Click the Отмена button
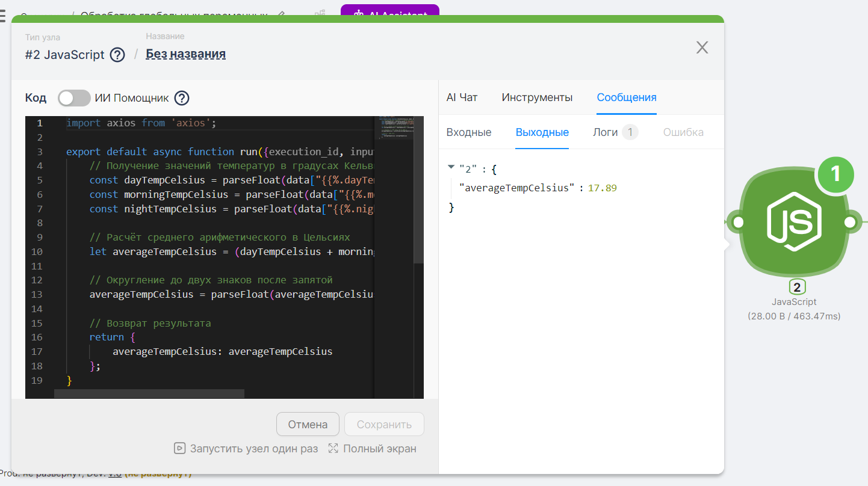Image resolution: width=868 pixels, height=486 pixels. [308, 424]
